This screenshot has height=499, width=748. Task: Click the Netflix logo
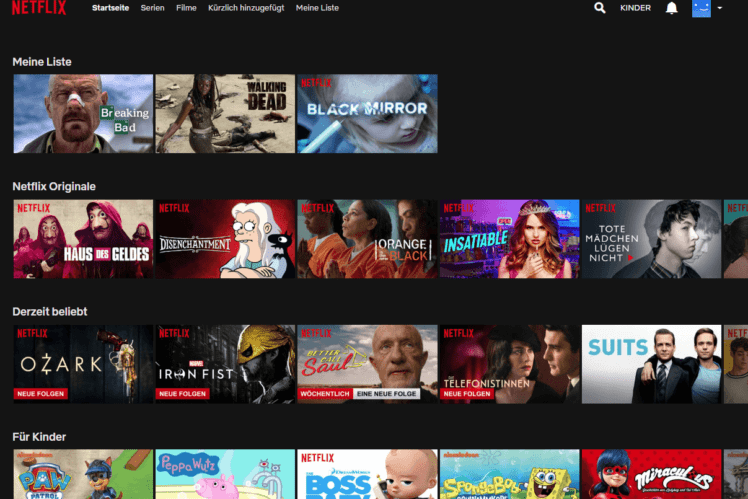coord(39,8)
